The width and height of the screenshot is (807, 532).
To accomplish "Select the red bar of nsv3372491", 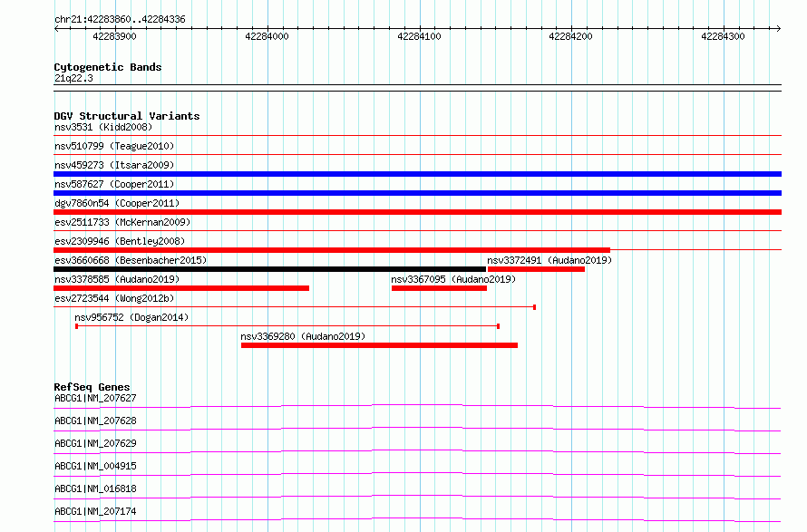I will coord(536,269).
